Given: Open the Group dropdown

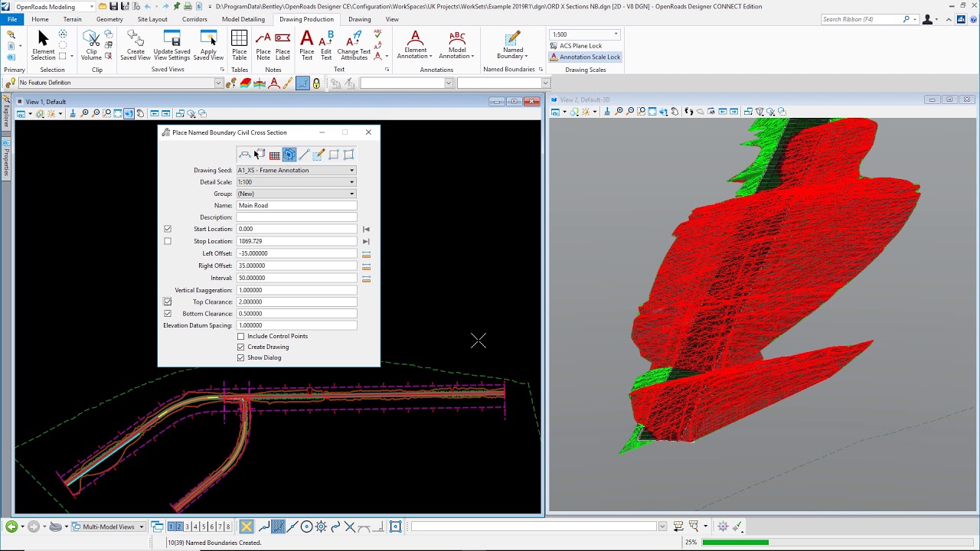Looking at the screenshot, I should [x=296, y=194].
